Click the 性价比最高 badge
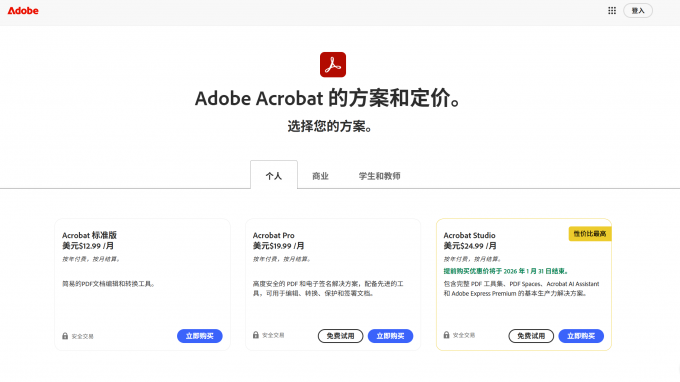The width and height of the screenshot is (680, 382). (590, 234)
